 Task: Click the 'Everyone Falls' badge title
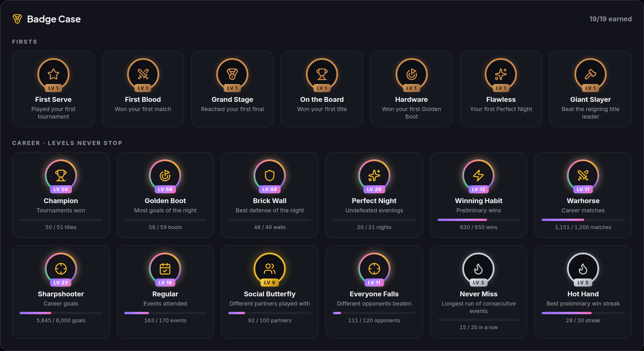(x=374, y=294)
